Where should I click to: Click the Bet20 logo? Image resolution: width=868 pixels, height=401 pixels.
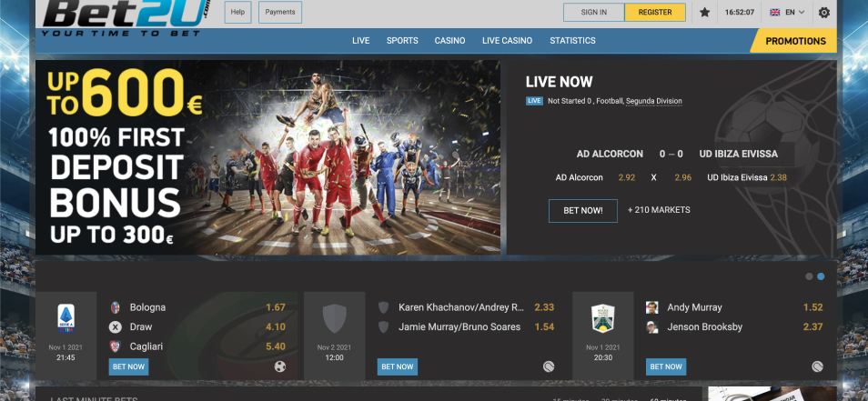(126, 17)
